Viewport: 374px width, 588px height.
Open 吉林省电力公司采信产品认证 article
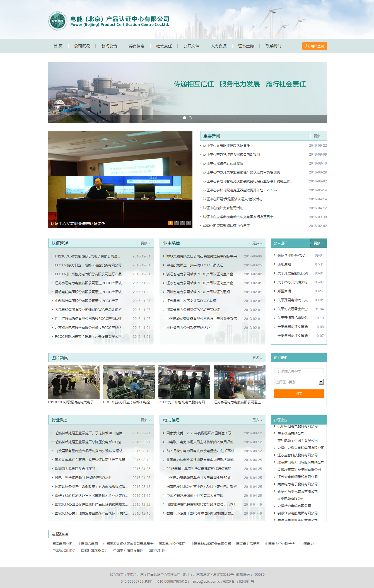pyautogui.click(x=188, y=328)
